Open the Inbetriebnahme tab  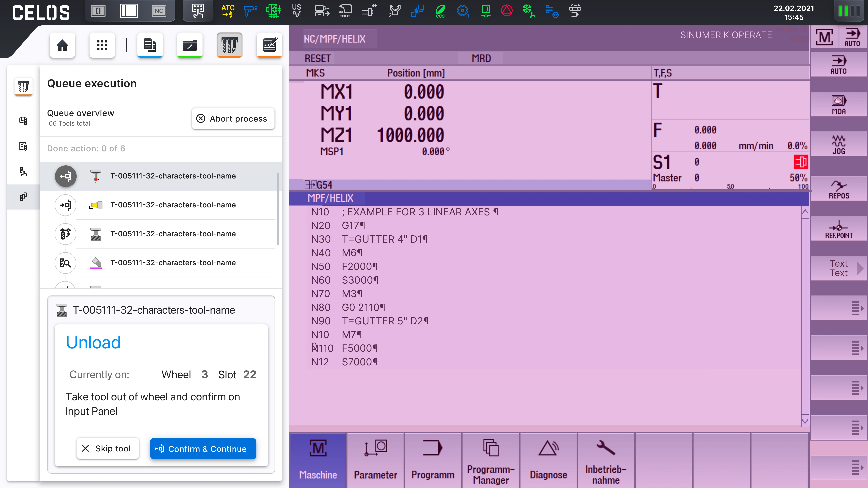click(606, 460)
